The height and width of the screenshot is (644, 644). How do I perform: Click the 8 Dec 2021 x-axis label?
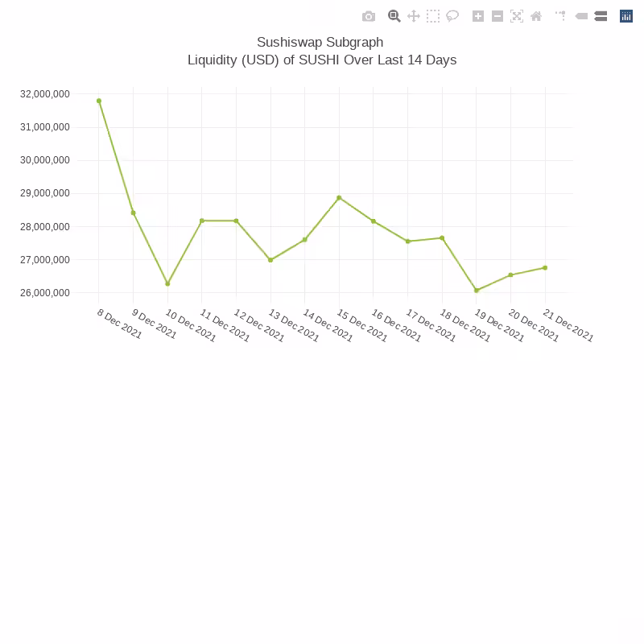click(119, 324)
